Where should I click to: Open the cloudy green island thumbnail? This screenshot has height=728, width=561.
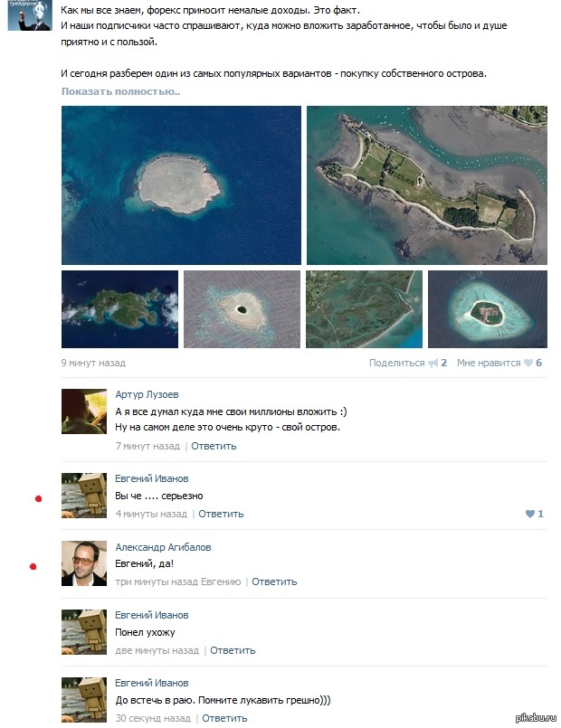pos(119,309)
